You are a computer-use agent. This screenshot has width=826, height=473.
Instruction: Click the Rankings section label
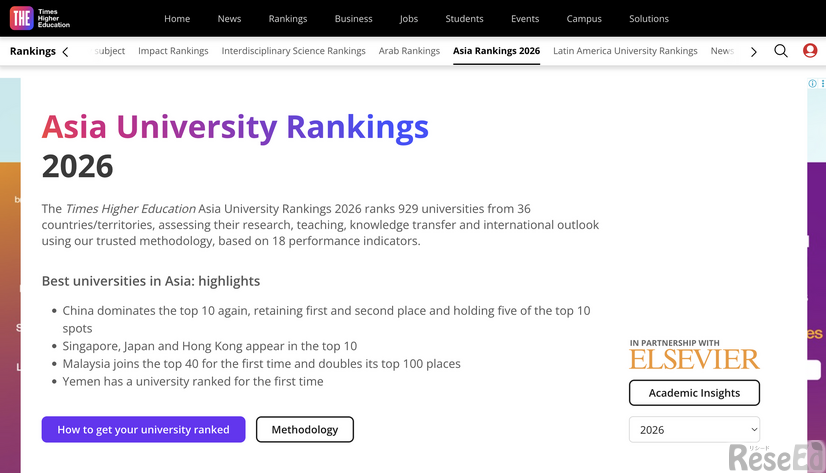(x=33, y=51)
